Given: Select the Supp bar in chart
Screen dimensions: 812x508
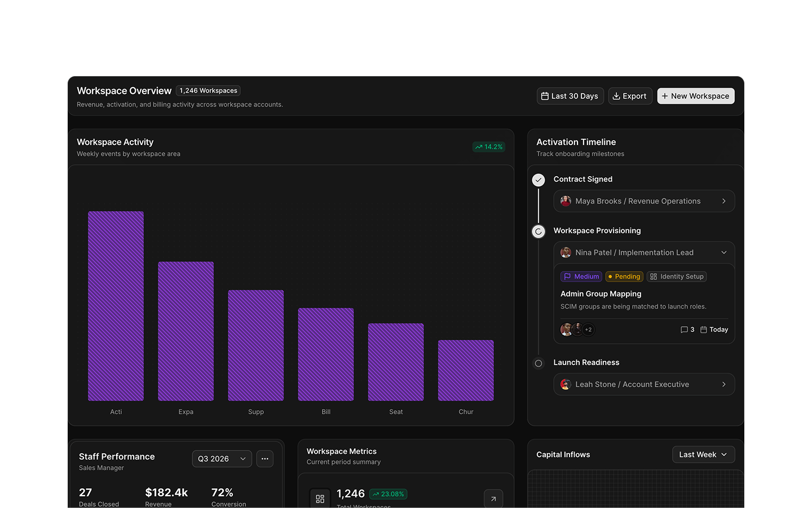Looking at the screenshot, I should pos(256,345).
